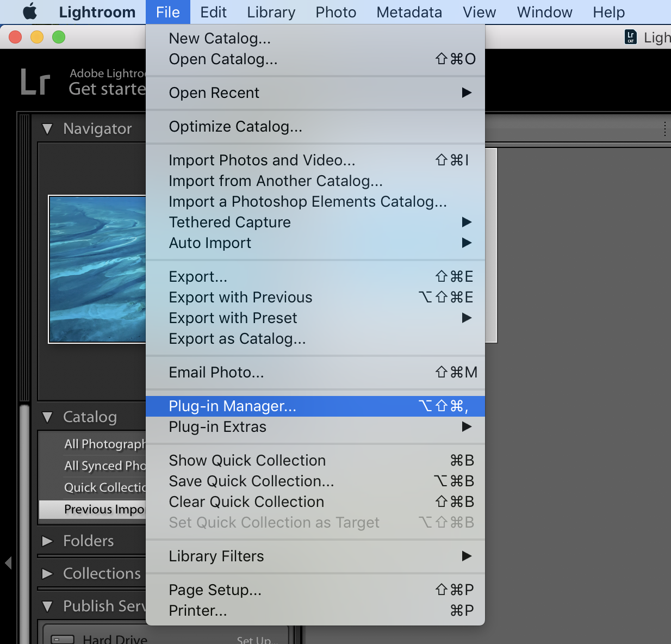Click the Lightroom catalog document icon
This screenshot has width=671, height=644.
coord(631,37)
